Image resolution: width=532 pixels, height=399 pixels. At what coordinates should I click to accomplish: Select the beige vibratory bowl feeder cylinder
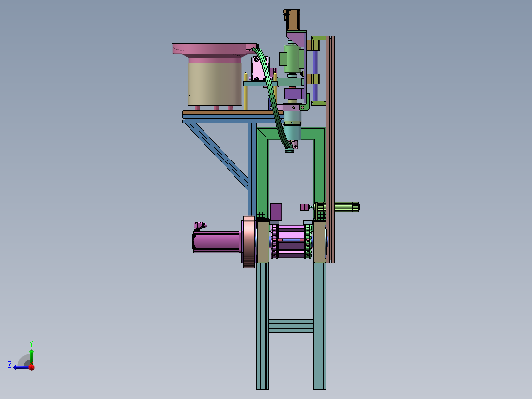pyautogui.click(x=215, y=84)
